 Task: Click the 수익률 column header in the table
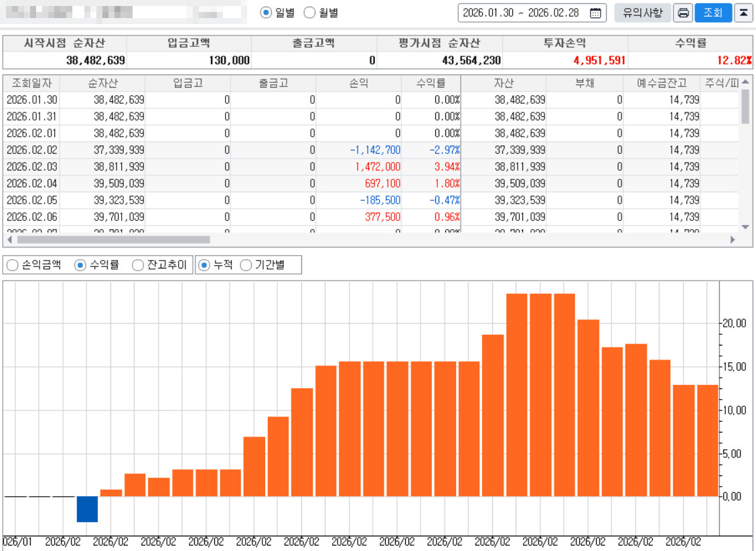431,83
